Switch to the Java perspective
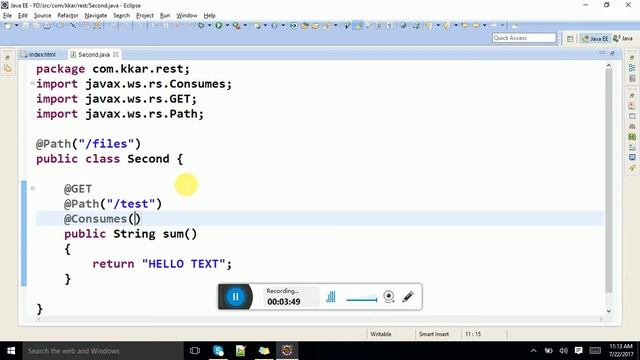The height and width of the screenshot is (360, 640). click(623, 38)
